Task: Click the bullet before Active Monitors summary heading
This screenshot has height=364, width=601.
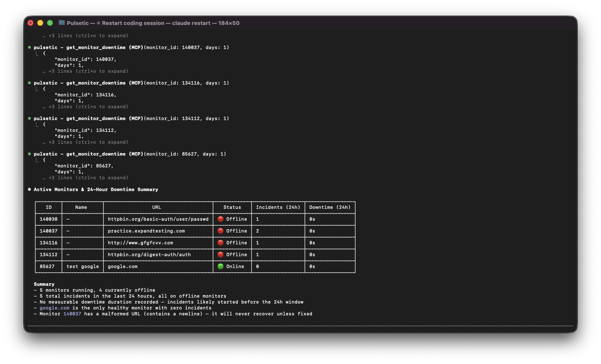Action: pos(29,189)
